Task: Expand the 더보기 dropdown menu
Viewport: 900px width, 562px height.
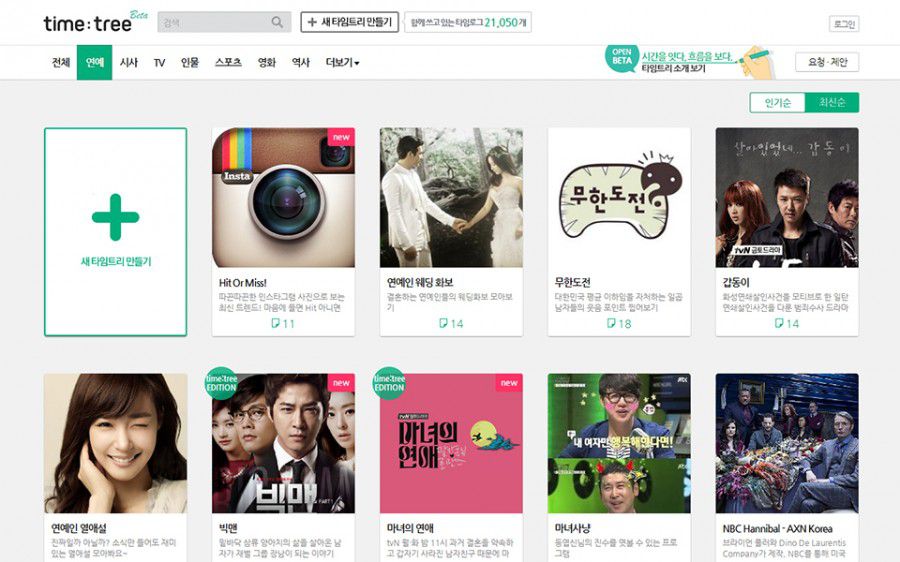Action: click(343, 62)
